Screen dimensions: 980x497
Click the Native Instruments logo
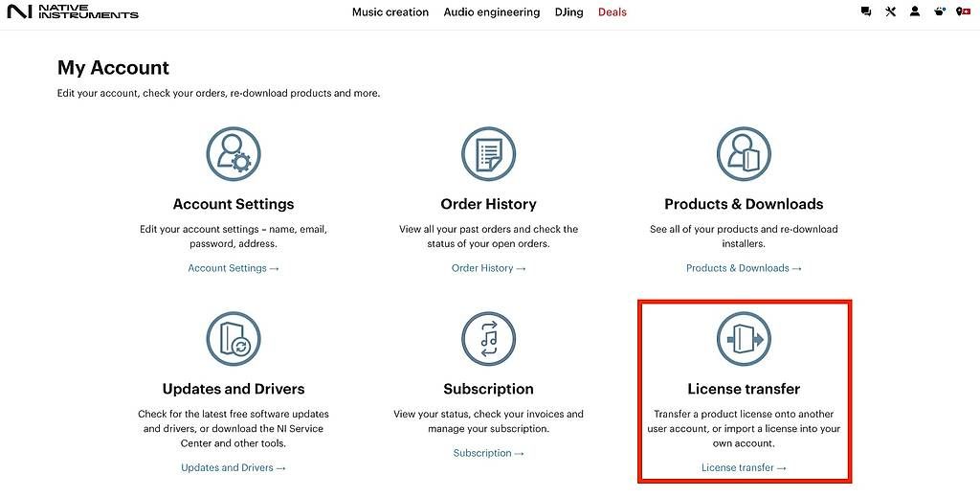(x=73, y=11)
